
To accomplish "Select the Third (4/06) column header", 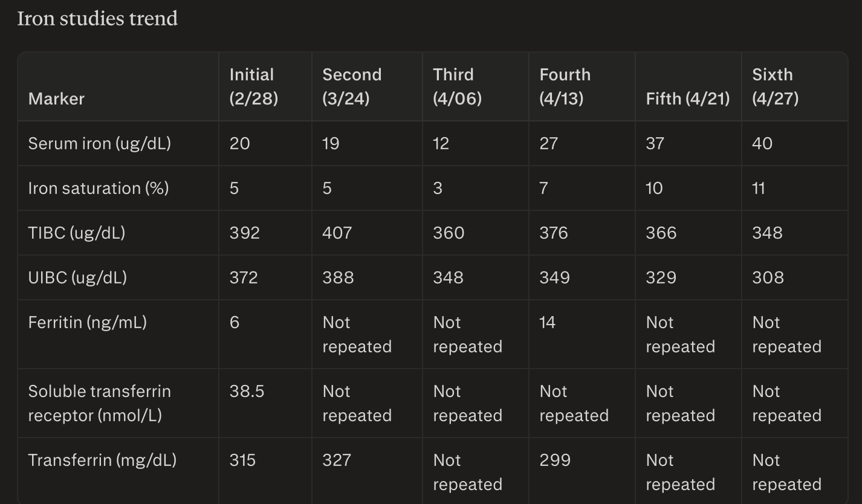I will click(x=457, y=86).
